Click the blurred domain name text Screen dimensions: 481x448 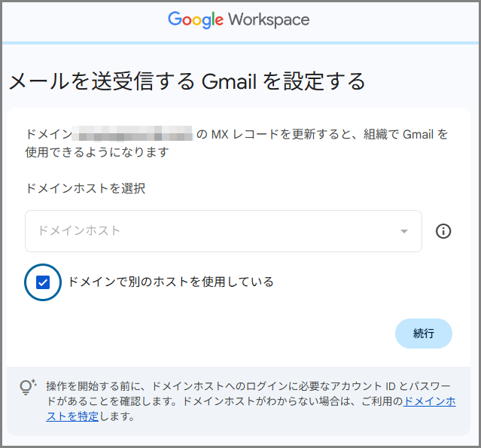tap(133, 136)
